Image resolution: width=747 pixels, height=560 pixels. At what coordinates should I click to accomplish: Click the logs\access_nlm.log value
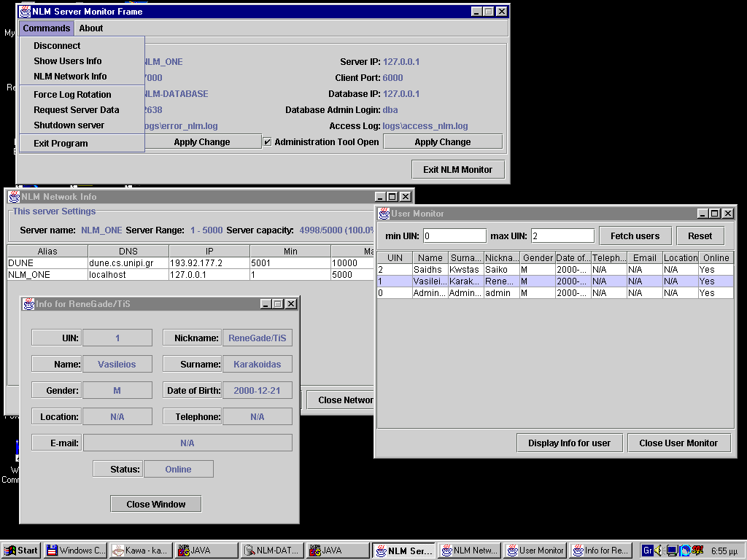coord(425,125)
